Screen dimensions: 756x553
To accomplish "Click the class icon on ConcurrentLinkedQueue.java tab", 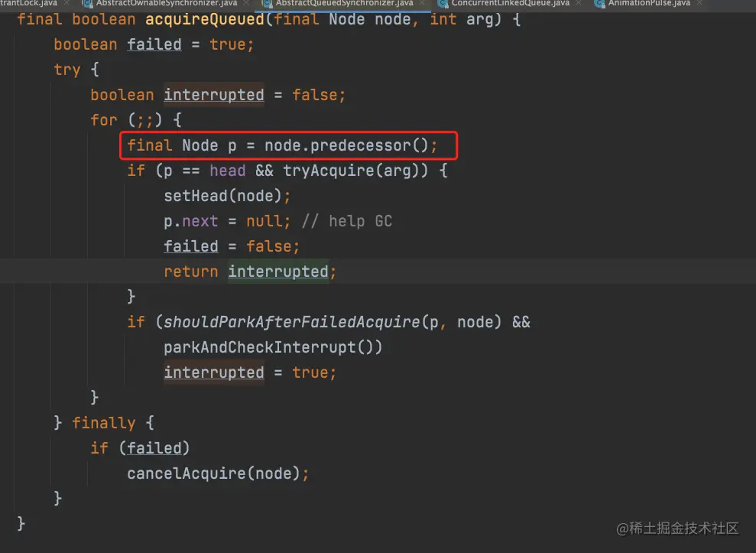I will click(443, 3).
